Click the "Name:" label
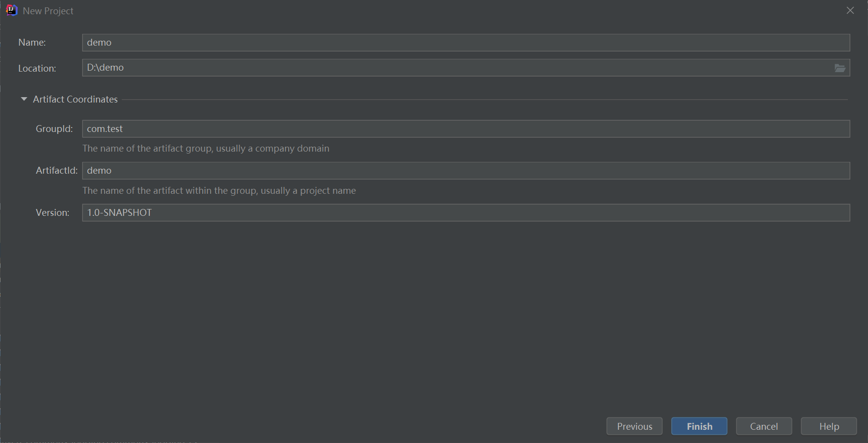This screenshot has width=868, height=443. [x=32, y=43]
